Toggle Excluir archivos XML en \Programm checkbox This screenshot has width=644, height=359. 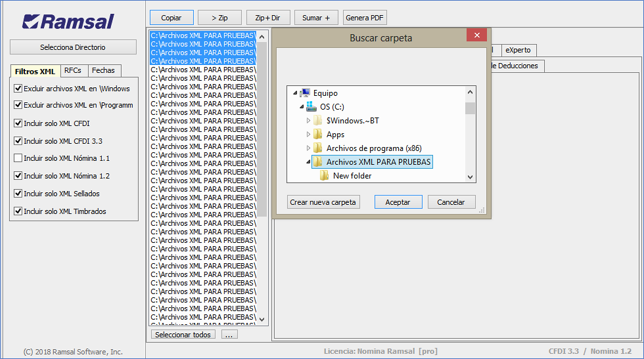tap(18, 104)
